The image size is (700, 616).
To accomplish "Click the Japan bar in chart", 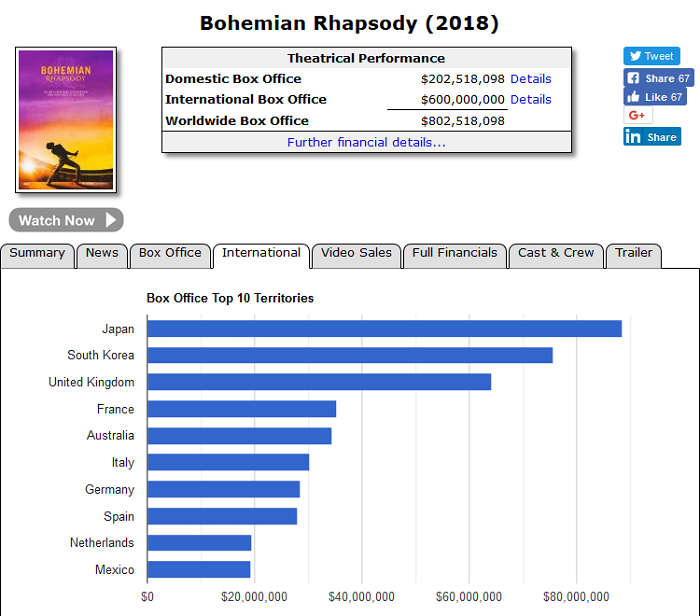I will coord(384,329).
